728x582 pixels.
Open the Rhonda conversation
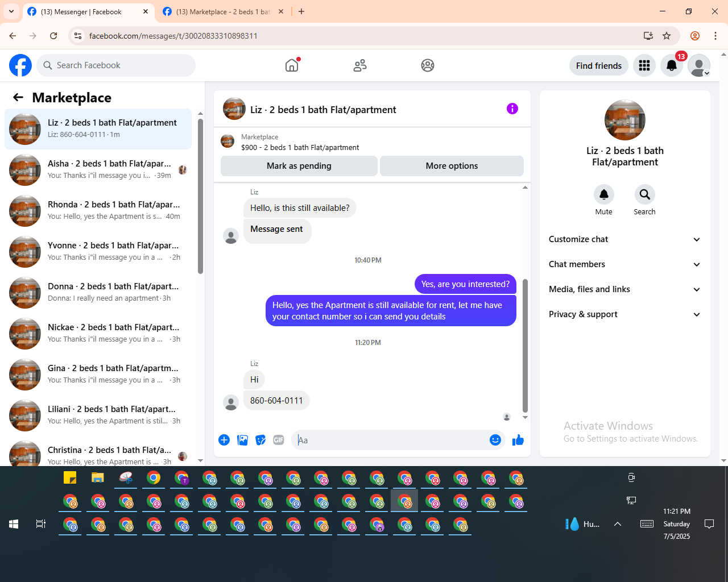point(98,211)
